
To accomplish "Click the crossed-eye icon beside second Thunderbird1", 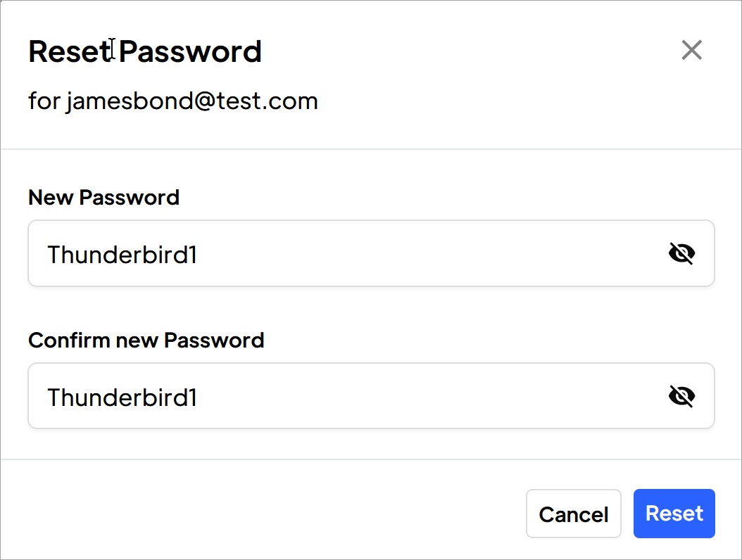I will click(681, 396).
